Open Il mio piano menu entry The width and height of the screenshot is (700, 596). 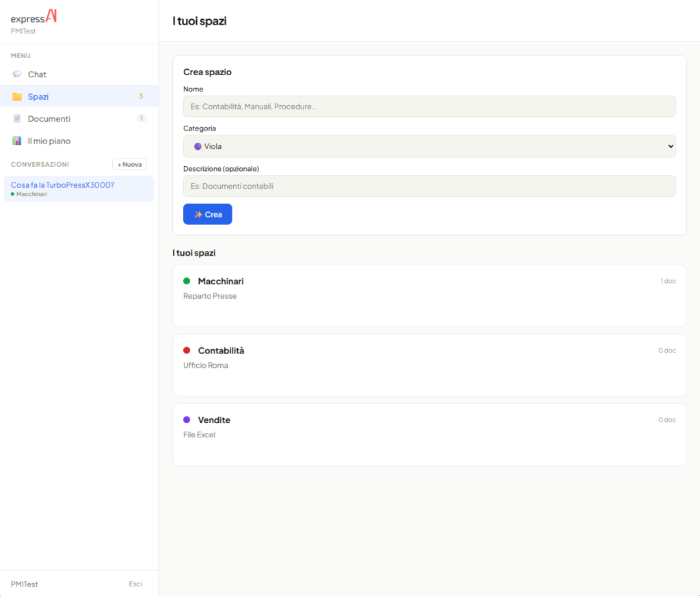coord(49,141)
